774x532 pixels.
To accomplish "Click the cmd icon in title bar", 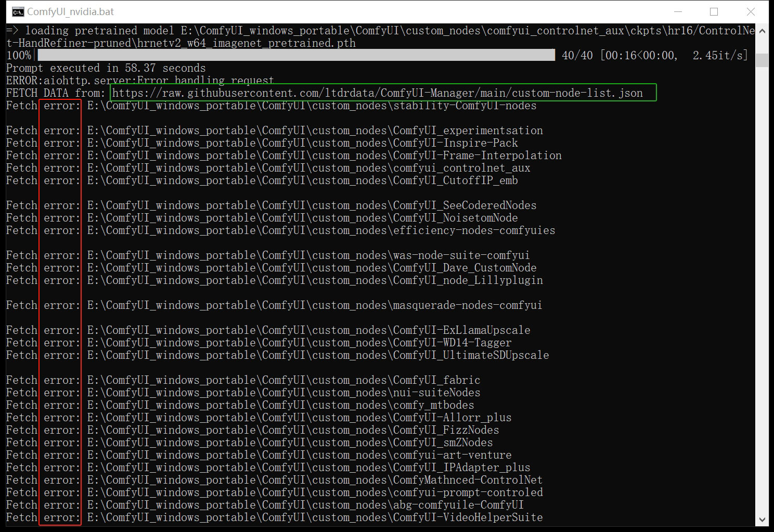I will click(x=18, y=11).
